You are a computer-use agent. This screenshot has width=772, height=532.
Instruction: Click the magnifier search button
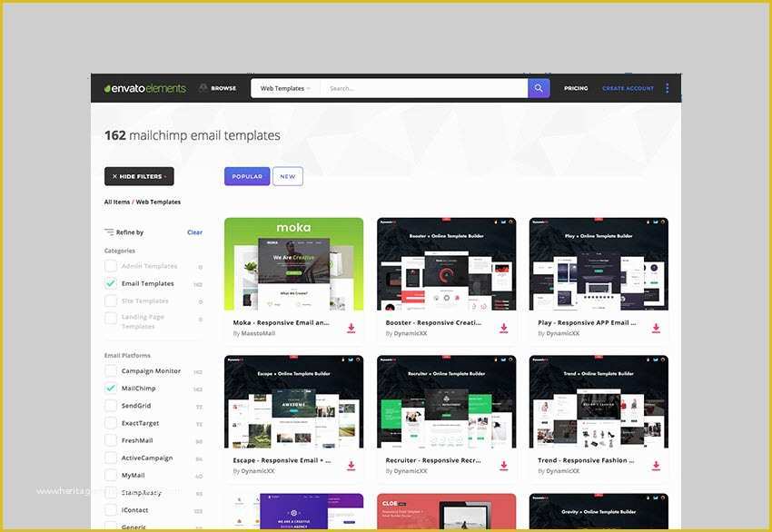click(x=539, y=88)
